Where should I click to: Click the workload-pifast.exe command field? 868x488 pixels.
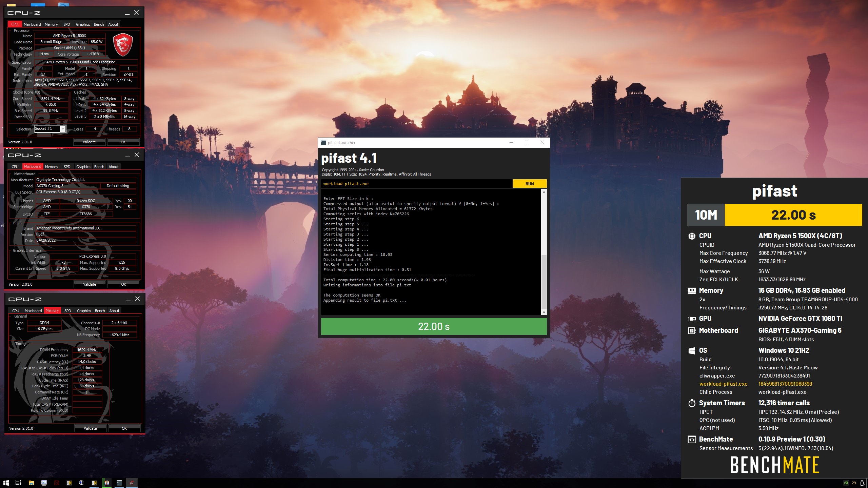pyautogui.click(x=416, y=184)
